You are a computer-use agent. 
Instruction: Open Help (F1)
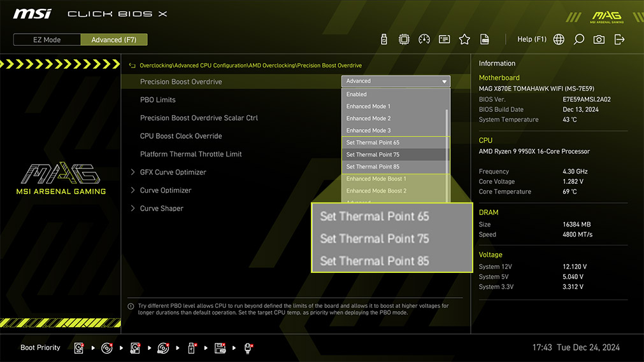tap(531, 39)
